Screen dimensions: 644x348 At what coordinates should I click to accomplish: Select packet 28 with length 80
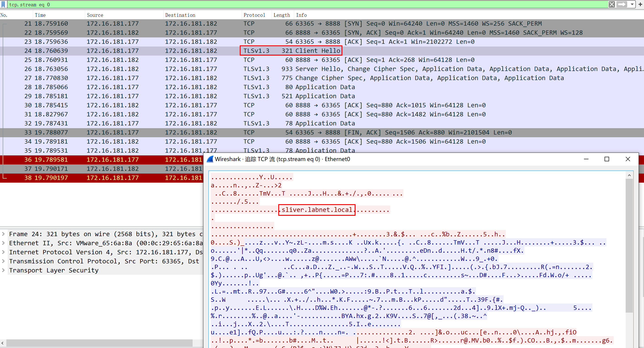tap(322, 87)
